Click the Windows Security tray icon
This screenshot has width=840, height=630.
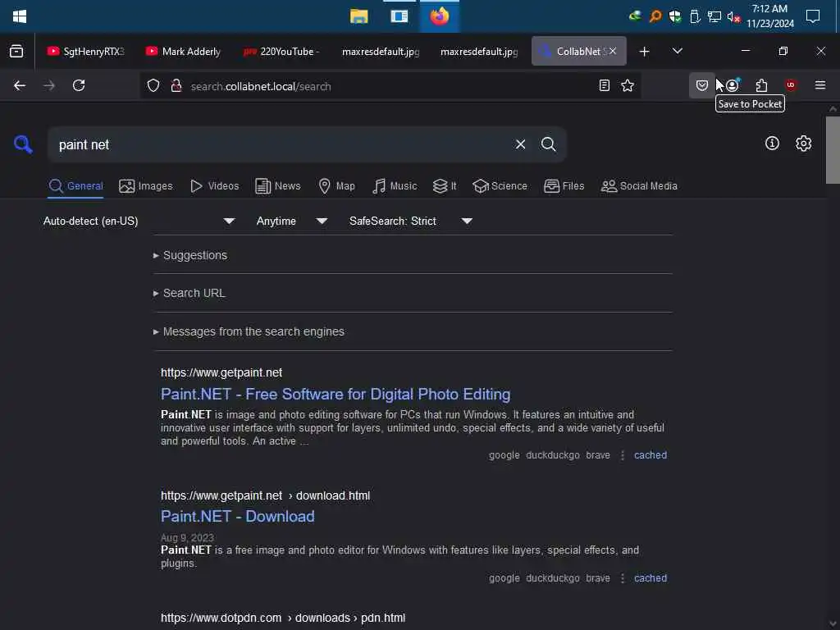tap(675, 16)
